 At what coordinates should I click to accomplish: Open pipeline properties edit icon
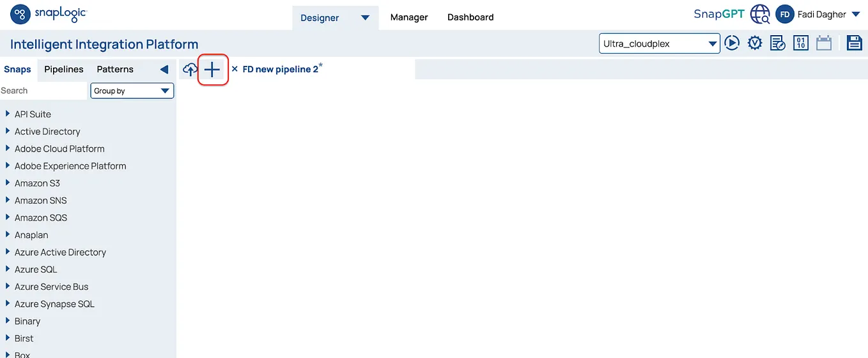[x=777, y=43]
